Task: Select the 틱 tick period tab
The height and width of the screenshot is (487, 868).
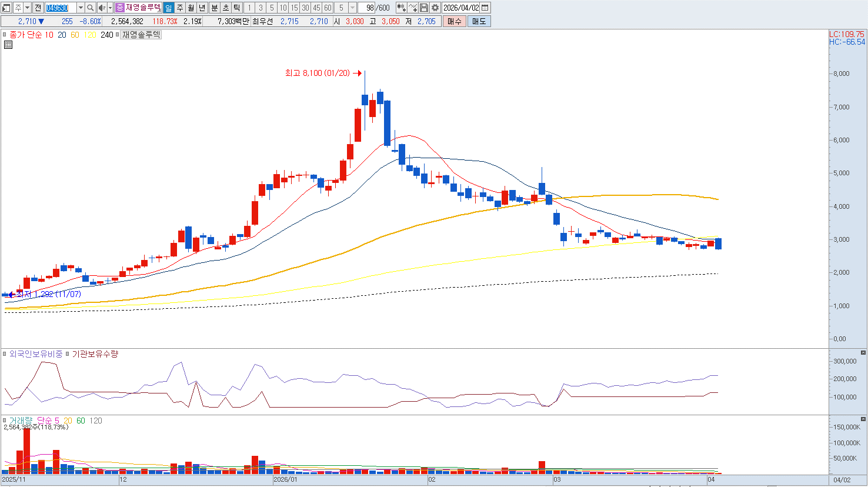Action: pos(236,8)
